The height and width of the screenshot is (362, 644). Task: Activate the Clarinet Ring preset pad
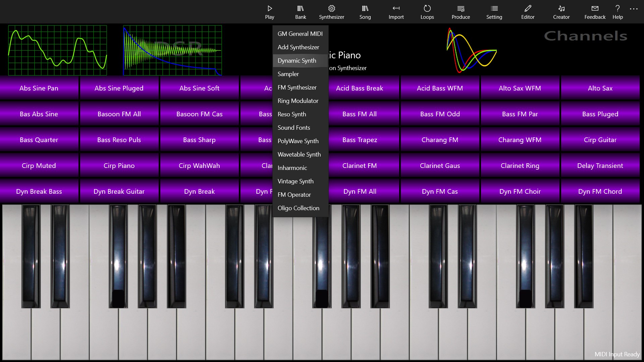coord(520,165)
